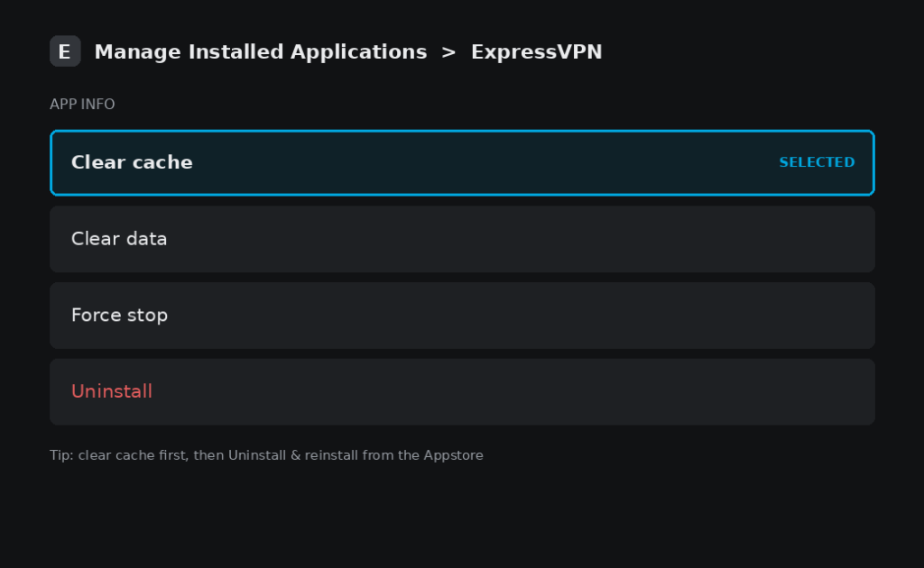Open Manage Installed Applications breadcrumb
Viewport: 924px width, 568px height.
[261, 51]
